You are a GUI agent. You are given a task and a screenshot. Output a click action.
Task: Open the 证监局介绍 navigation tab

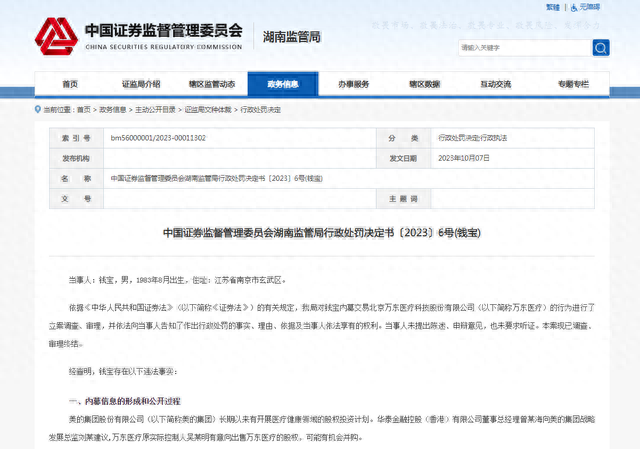click(141, 84)
